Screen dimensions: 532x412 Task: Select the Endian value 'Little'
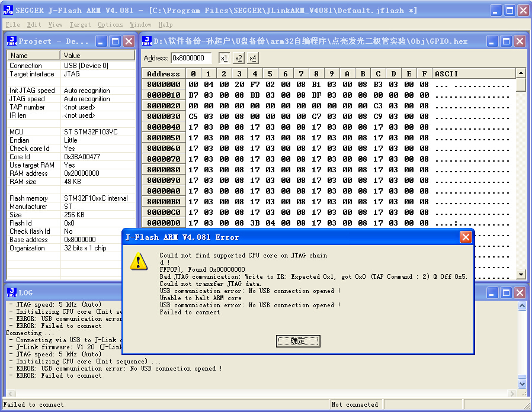pos(70,140)
